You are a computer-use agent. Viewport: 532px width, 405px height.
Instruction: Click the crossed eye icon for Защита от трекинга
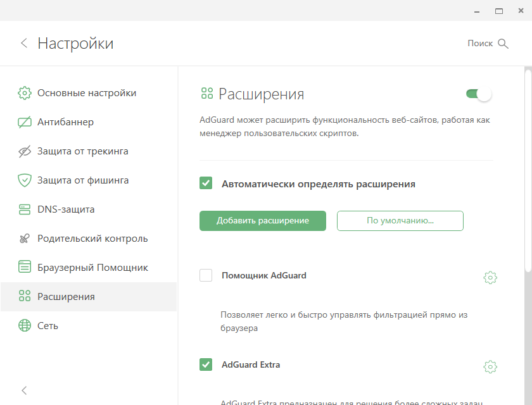[25, 151]
